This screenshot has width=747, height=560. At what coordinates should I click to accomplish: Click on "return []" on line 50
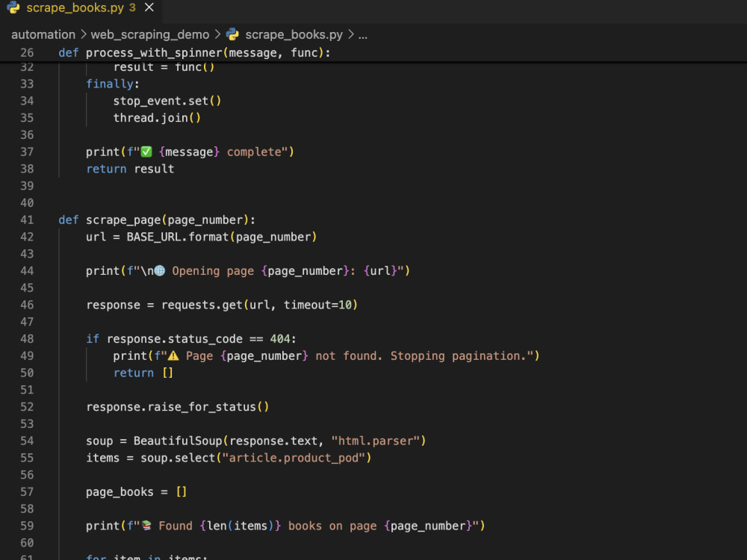click(143, 373)
